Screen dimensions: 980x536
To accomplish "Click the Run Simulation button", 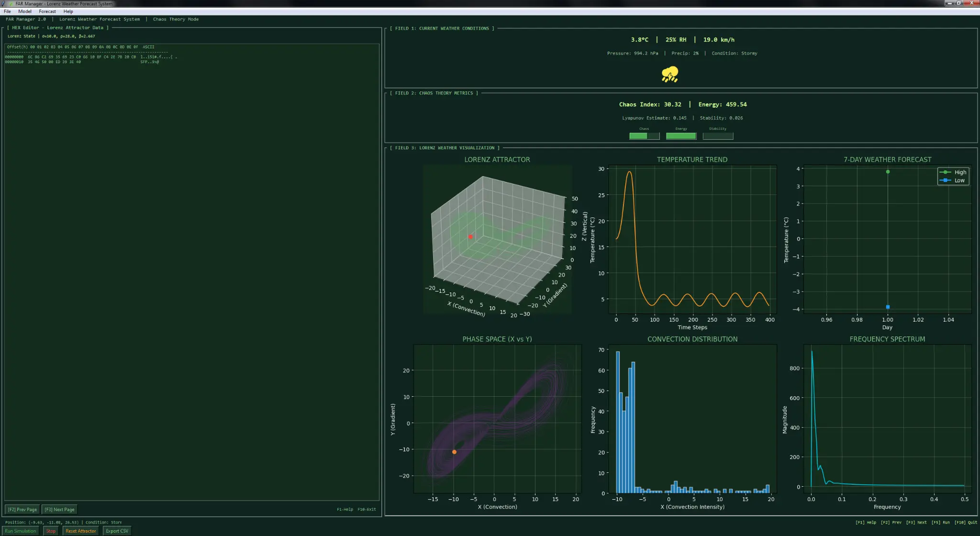I will click(21, 531).
